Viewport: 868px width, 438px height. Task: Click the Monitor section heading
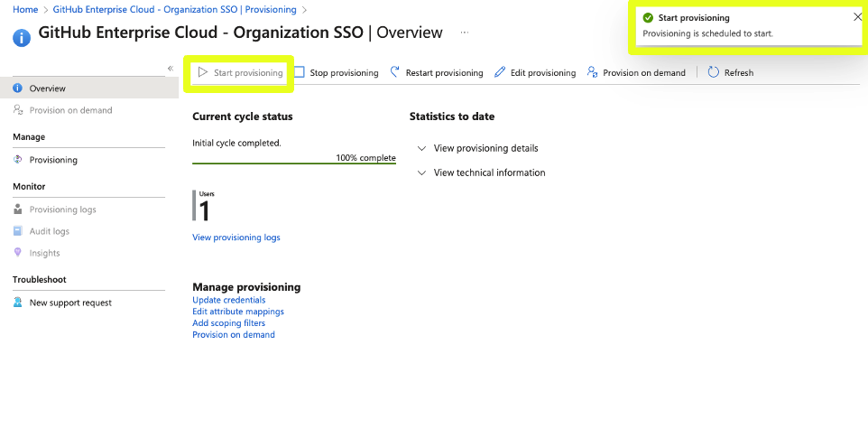29,187
